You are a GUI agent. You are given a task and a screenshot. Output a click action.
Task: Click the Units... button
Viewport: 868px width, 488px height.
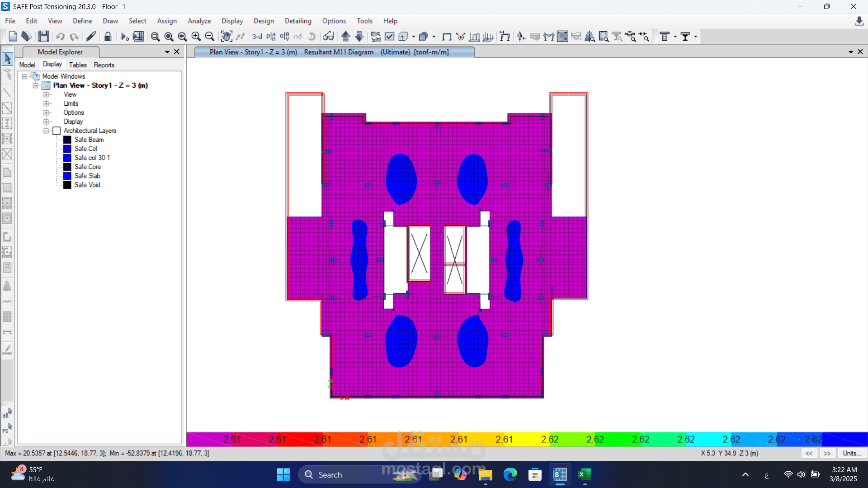(852, 453)
